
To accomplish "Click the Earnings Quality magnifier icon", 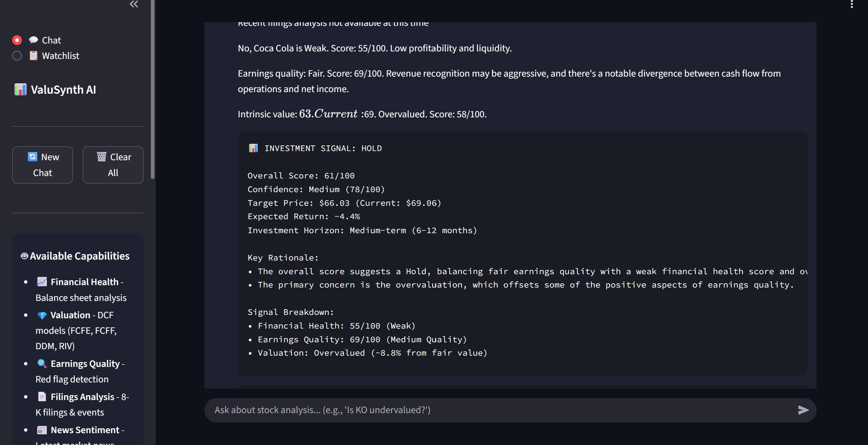I will pos(42,364).
